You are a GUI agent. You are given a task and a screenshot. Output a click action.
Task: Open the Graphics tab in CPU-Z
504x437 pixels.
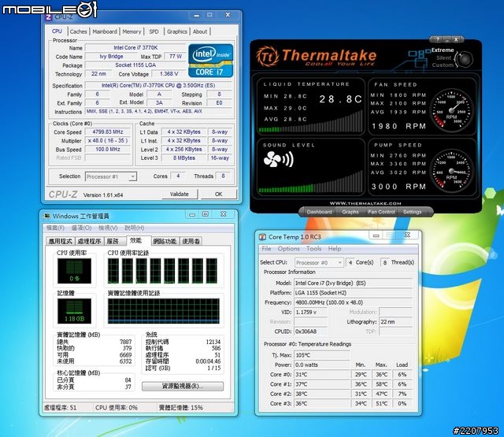177,31
